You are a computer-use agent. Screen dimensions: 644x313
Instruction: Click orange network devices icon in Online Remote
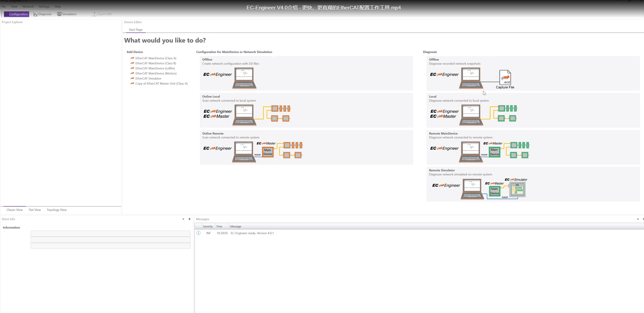point(292,150)
